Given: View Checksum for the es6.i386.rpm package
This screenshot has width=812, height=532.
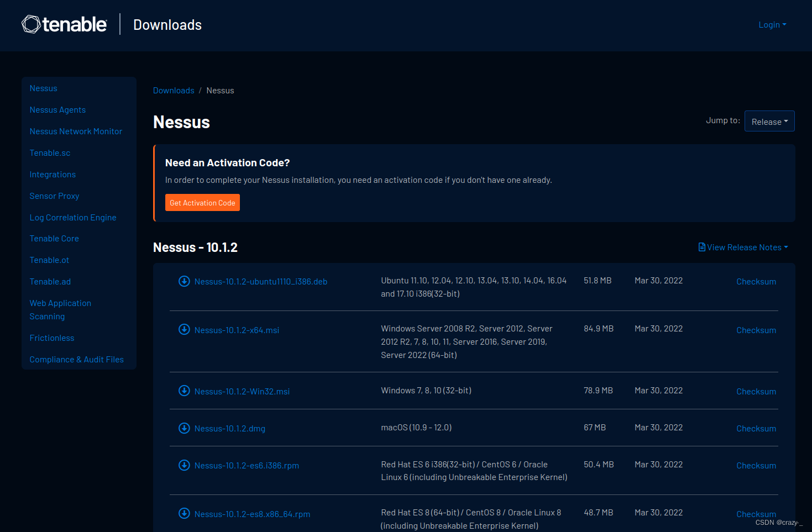Looking at the screenshot, I should [756, 466].
